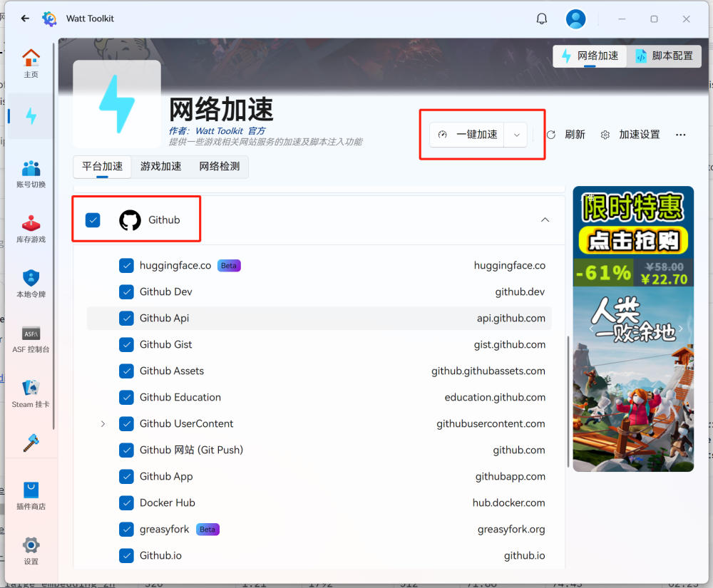
Task: Go back with the arrow icon
Action: [25, 19]
